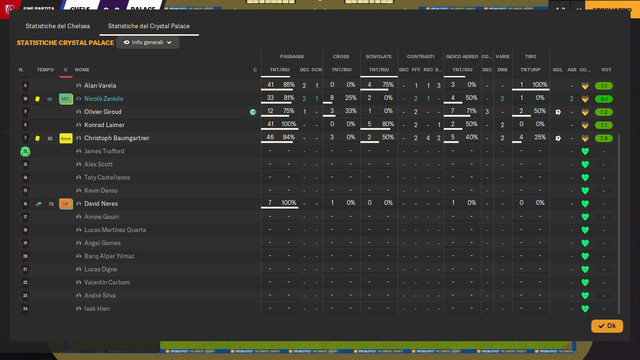Image resolution: width=640 pixels, height=360 pixels.
Task: Click Alex Scott's green condition heart
Action: (x=585, y=164)
